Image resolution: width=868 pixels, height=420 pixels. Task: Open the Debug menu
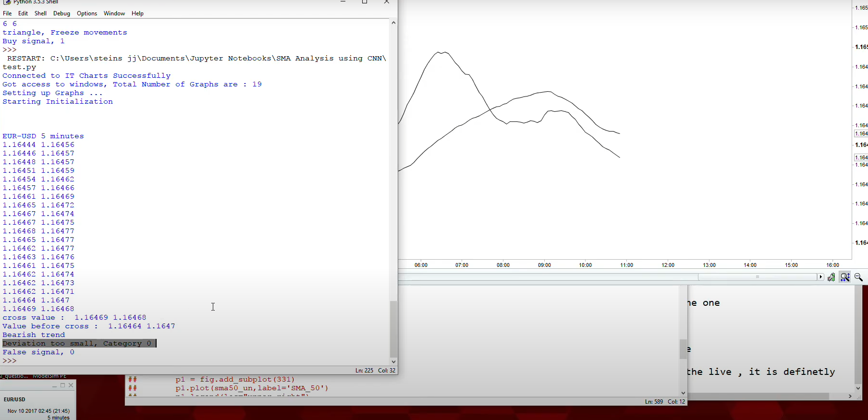point(61,13)
